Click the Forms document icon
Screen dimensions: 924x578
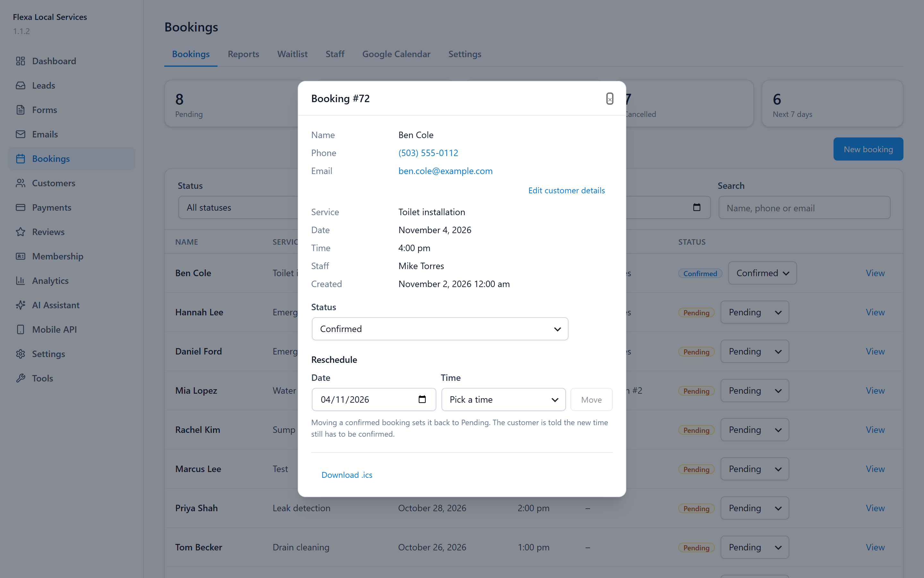(x=21, y=110)
